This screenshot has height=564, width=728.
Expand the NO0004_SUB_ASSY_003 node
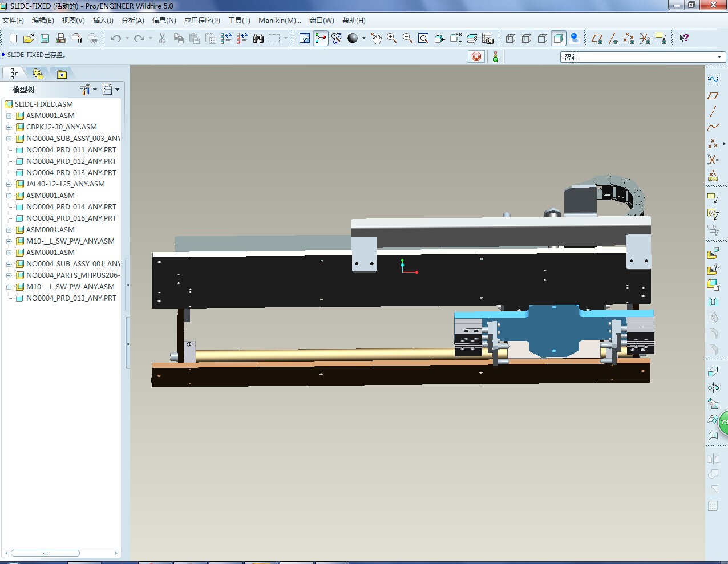click(9, 139)
